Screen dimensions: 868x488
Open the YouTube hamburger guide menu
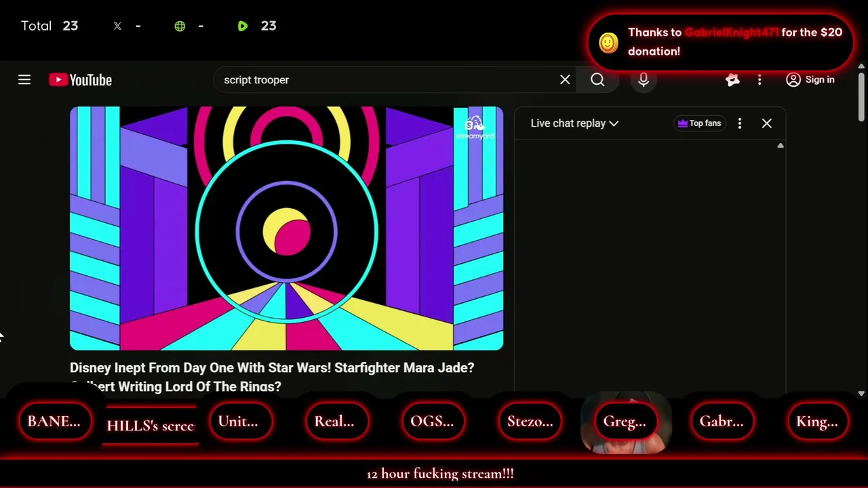pyautogui.click(x=24, y=80)
